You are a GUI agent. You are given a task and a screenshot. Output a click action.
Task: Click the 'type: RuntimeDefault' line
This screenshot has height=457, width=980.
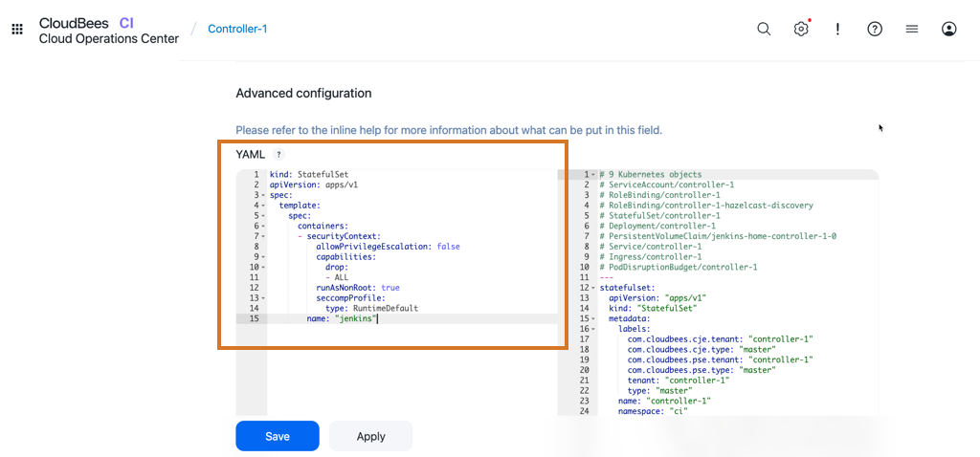click(371, 309)
